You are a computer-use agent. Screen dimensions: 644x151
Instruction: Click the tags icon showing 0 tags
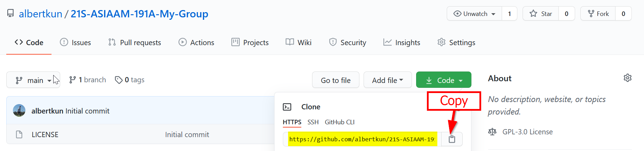pyautogui.click(x=119, y=80)
